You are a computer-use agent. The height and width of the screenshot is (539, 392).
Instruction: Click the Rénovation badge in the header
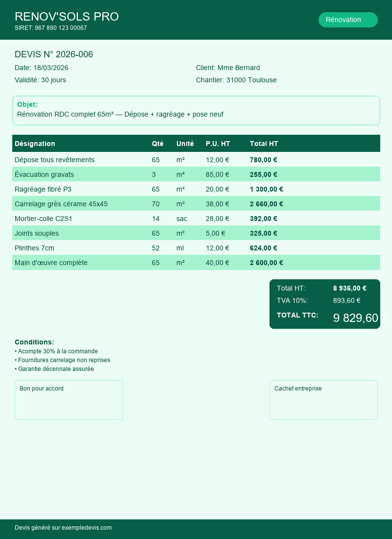(348, 20)
